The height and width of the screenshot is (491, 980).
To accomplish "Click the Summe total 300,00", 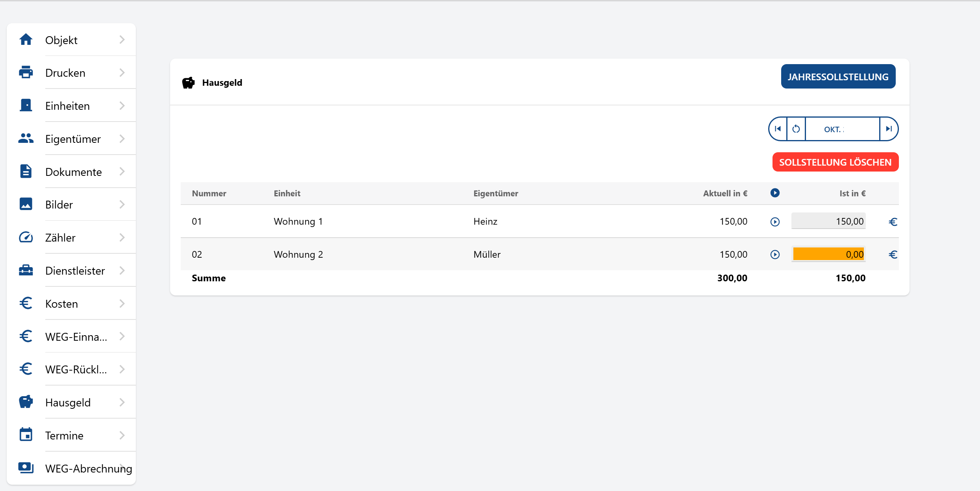I will coord(732,278).
